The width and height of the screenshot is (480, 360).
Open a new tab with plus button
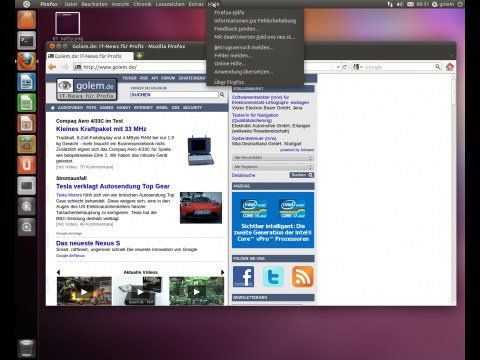tap(139, 56)
